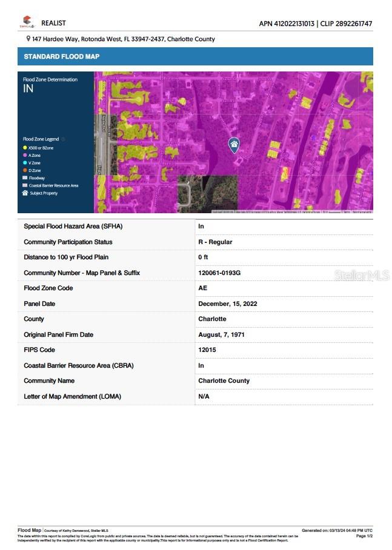Click Coastal Barrier Resource Area (CBRA) table label
This screenshot has height=550, width=392.
[x=79, y=365]
